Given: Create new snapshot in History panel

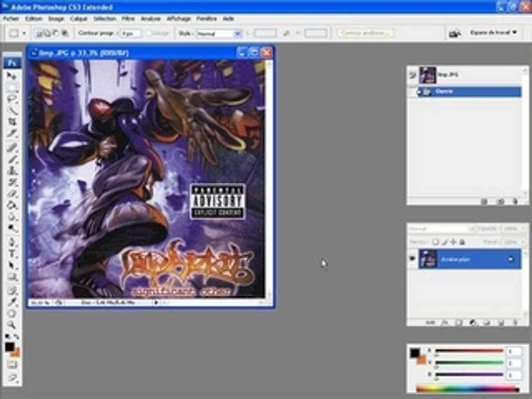Looking at the screenshot, I should pos(500,201).
